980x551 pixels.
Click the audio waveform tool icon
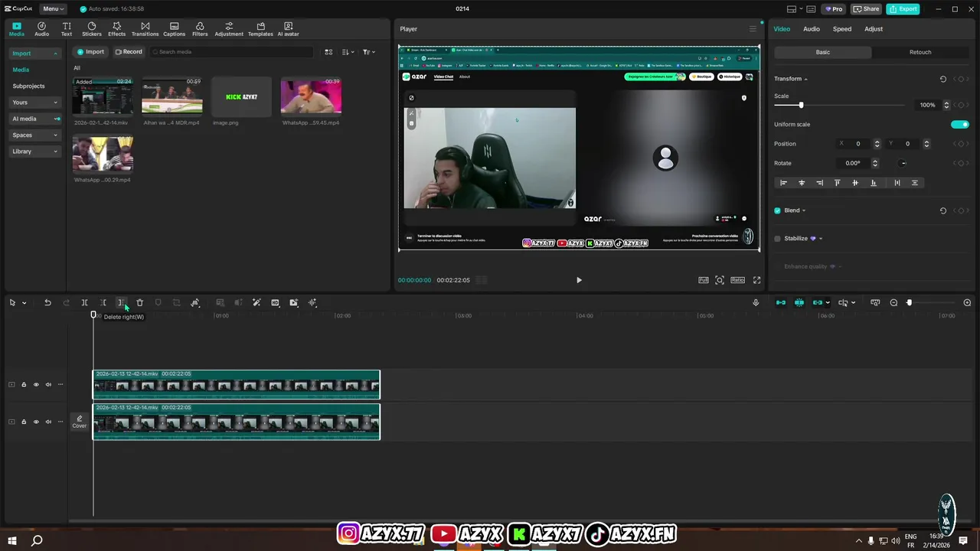(x=312, y=302)
